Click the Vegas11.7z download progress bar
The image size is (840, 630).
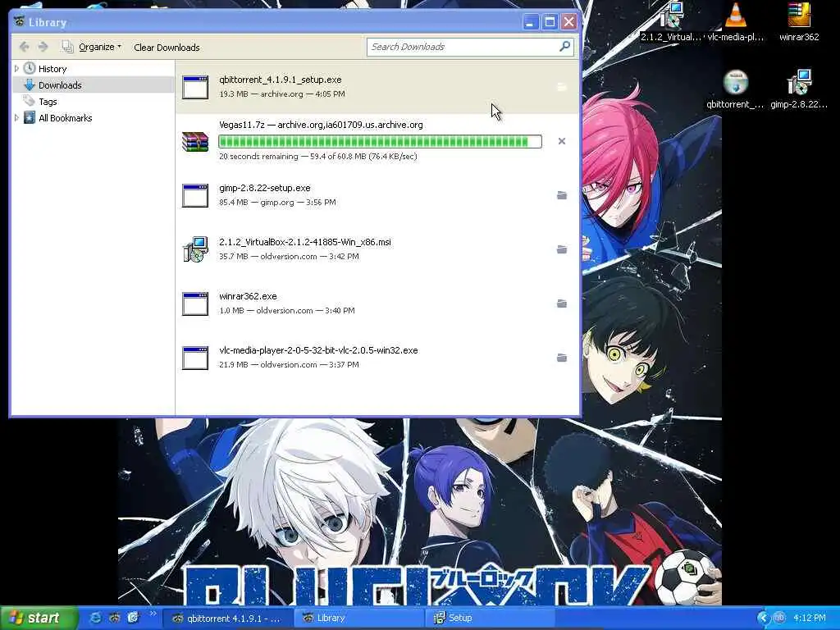coord(380,141)
